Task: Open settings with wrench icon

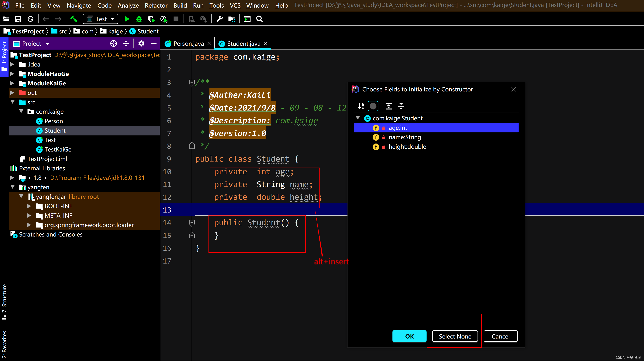Action: [x=219, y=19]
